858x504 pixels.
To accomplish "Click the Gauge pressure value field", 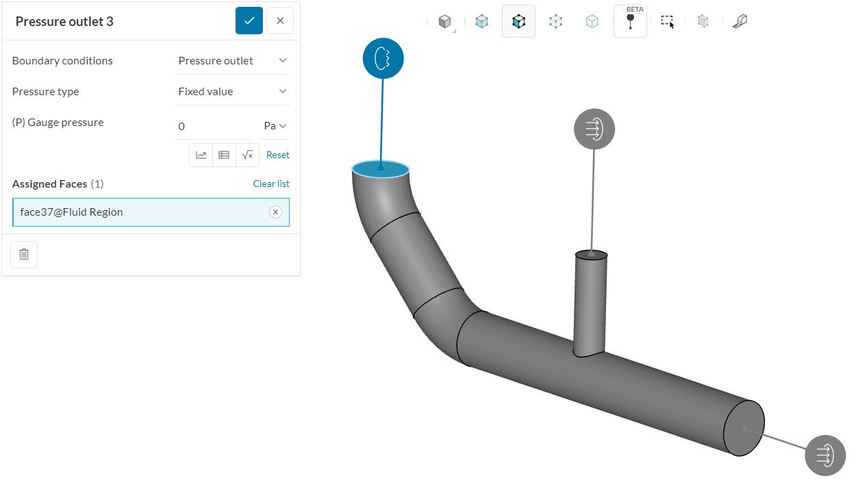I will [x=214, y=126].
